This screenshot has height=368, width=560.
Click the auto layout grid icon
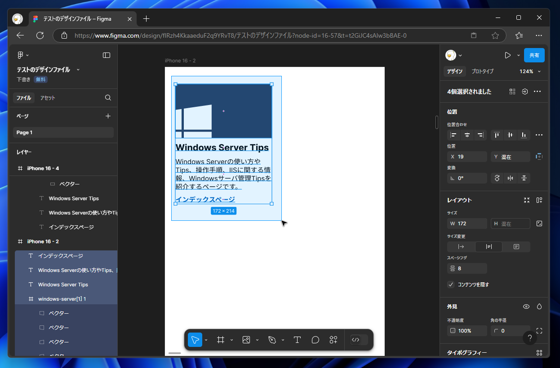(526, 200)
